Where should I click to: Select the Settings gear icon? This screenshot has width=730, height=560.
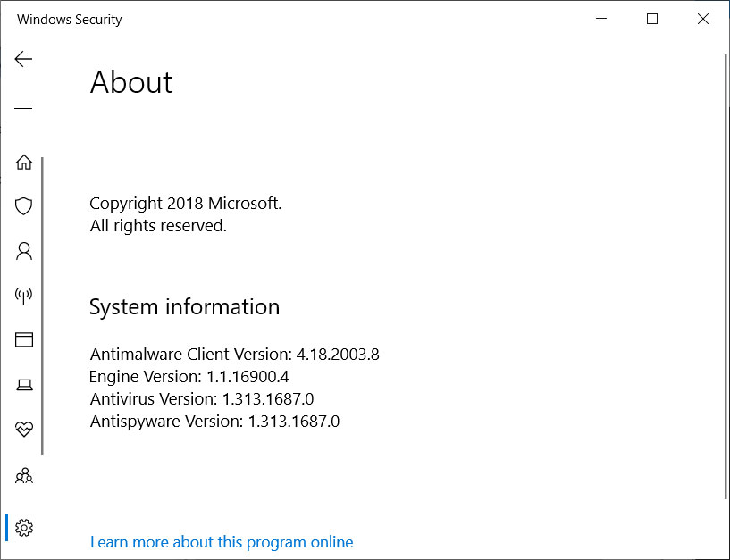(x=24, y=528)
